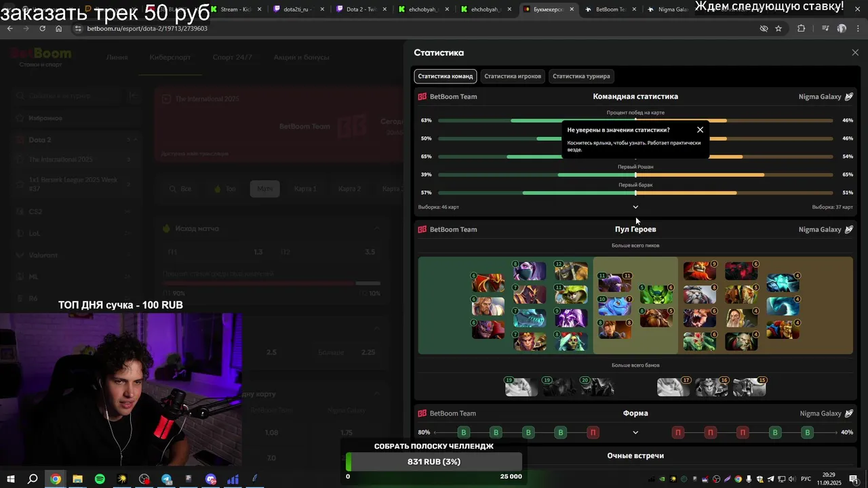
Task: Dismiss the 'Не уверены в значении статистики?' tooltip
Action: (701, 129)
